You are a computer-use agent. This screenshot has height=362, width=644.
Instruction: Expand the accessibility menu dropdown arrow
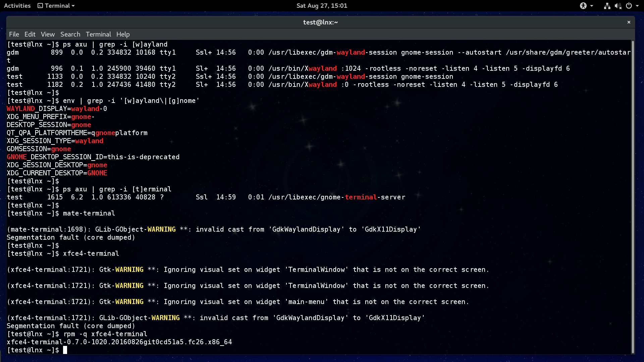pyautogui.click(x=592, y=6)
